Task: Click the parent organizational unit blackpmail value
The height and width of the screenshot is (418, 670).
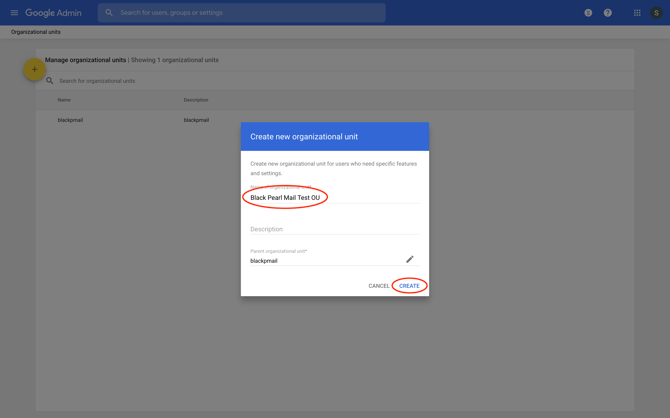Action: click(x=264, y=261)
